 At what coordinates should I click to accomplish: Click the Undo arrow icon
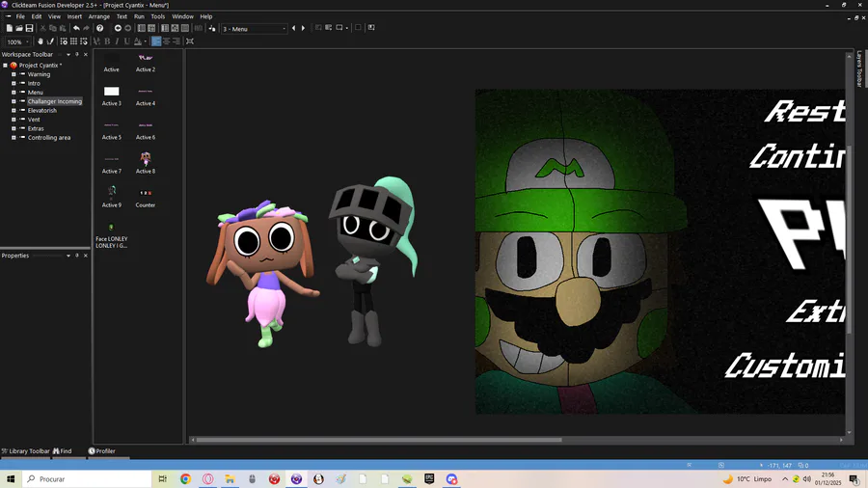(76, 28)
